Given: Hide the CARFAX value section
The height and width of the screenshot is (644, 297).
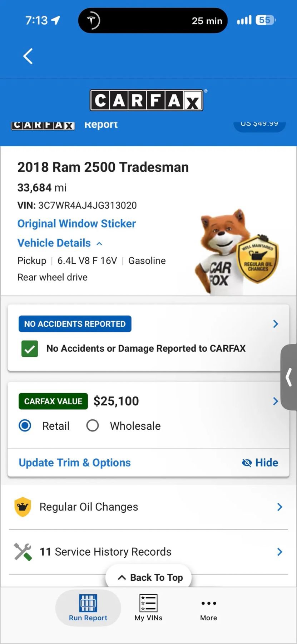Looking at the screenshot, I should tap(260, 463).
